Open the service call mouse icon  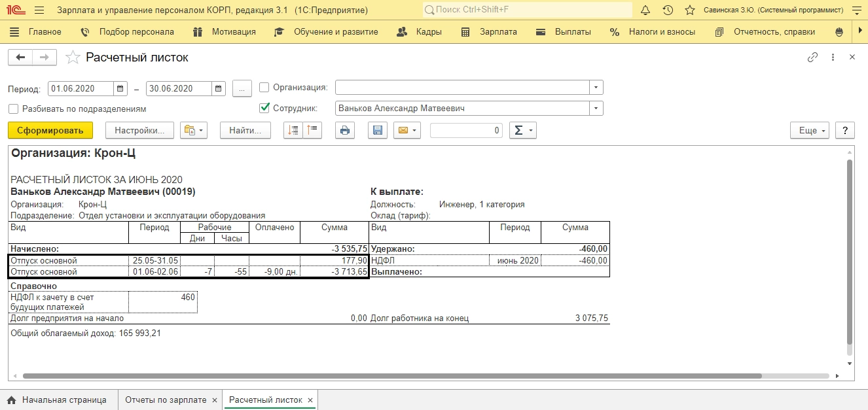click(x=839, y=31)
